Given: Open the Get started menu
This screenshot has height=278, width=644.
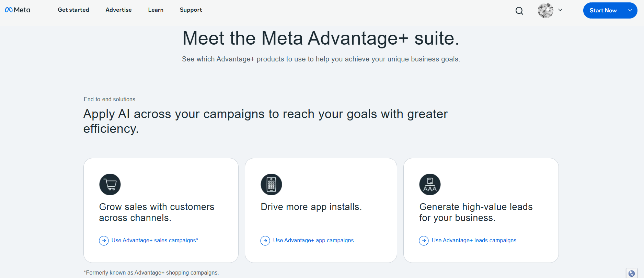Looking at the screenshot, I should coord(73,10).
